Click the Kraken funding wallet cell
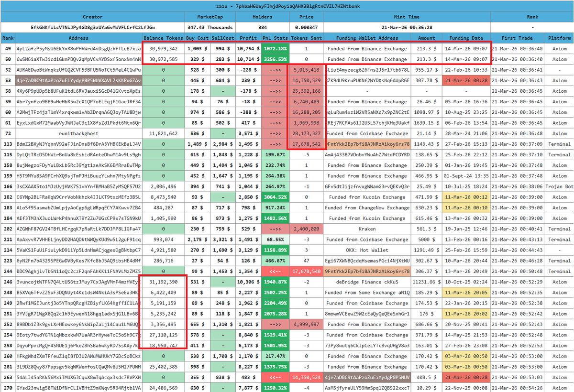Image resolution: width=574 pixels, height=392 pixels. [367, 229]
